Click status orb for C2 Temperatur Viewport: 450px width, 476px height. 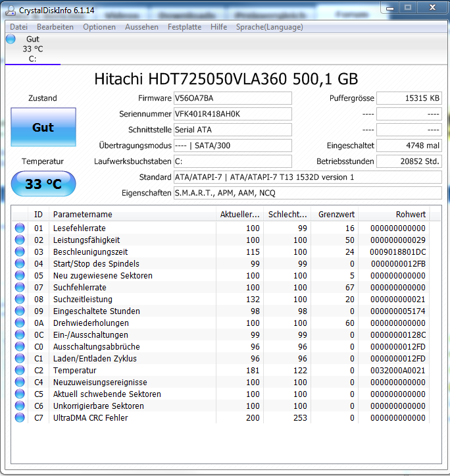20,370
